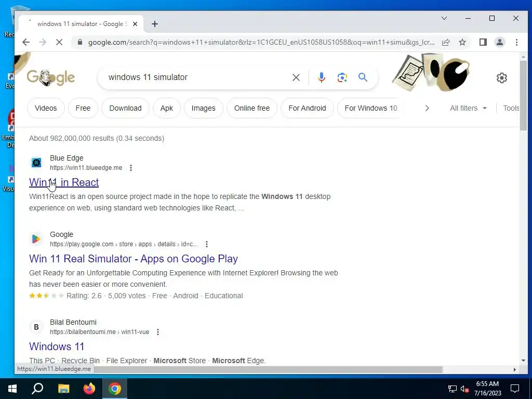Screen dimensions: 532x399
Task: Click the scroll down arrow
Action: click(523, 361)
